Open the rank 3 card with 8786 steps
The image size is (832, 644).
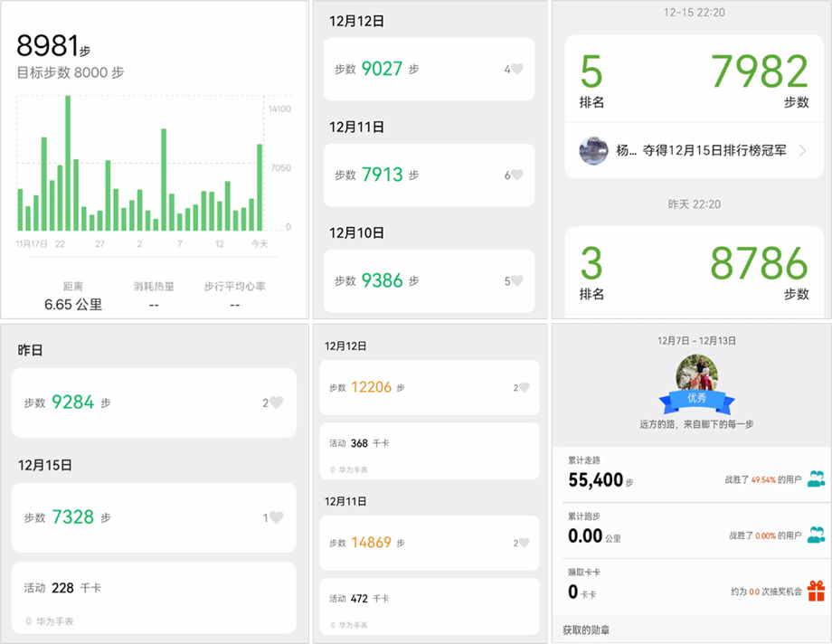point(694,270)
